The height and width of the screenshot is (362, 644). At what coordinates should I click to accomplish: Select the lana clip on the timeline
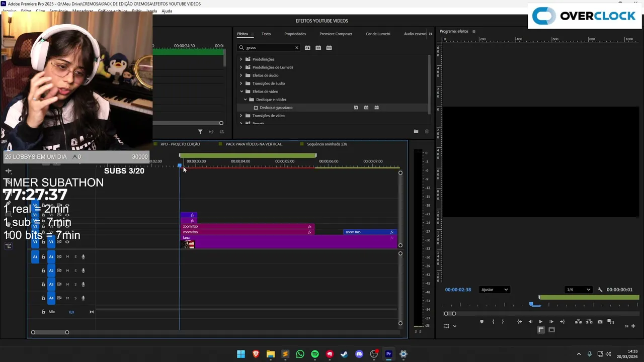289,242
